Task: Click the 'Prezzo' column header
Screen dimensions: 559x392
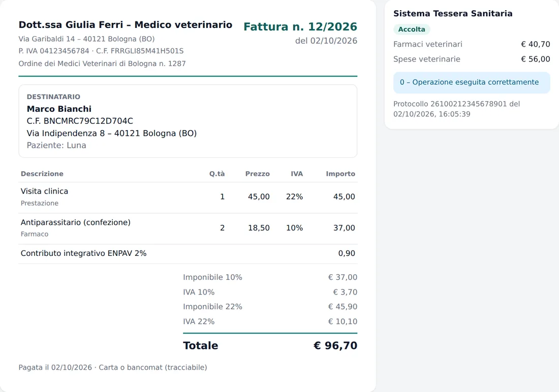Action: pyautogui.click(x=258, y=174)
